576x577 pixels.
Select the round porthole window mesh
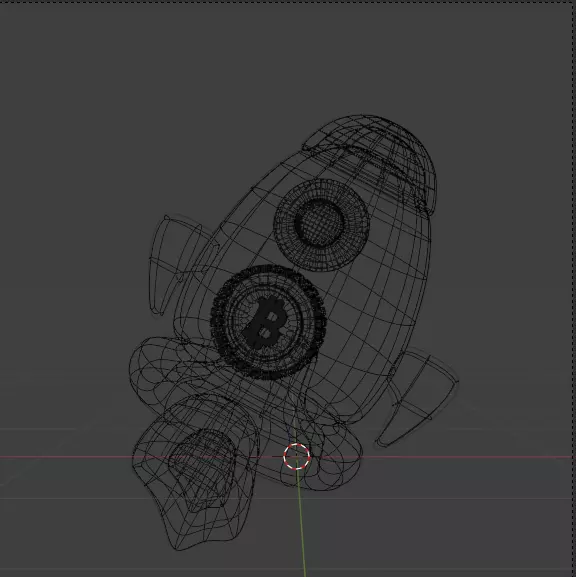coord(321,225)
